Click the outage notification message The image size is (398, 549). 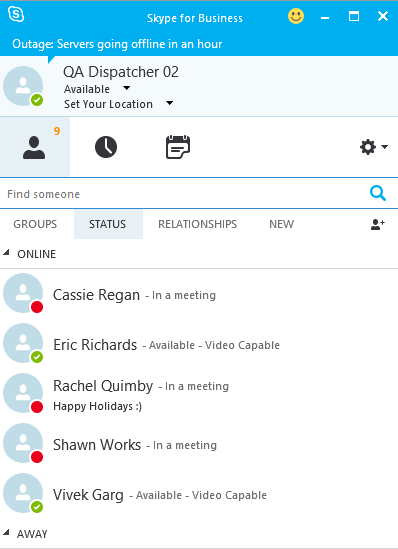pos(117,44)
